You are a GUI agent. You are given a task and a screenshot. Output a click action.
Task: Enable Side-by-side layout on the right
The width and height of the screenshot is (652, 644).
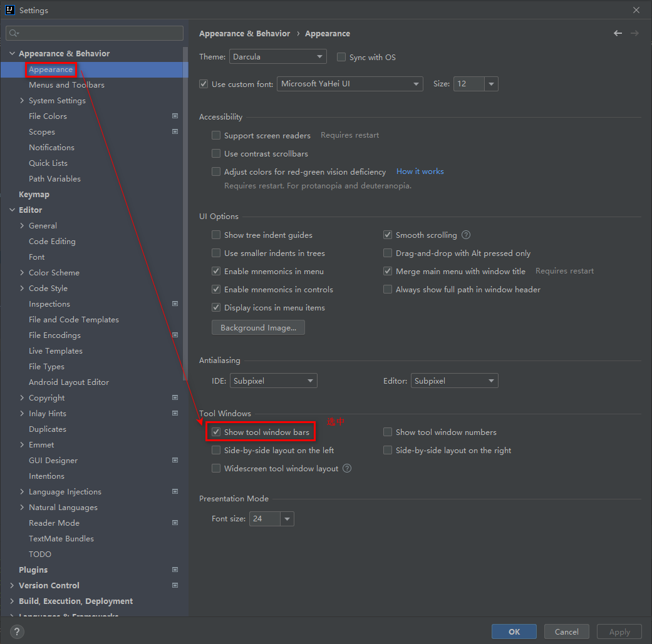coord(388,450)
